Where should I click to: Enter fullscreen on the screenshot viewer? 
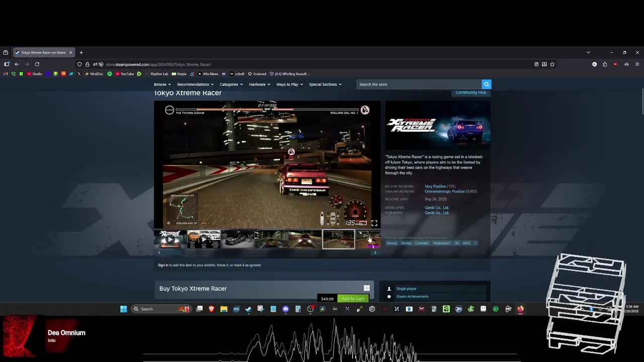point(374,223)
